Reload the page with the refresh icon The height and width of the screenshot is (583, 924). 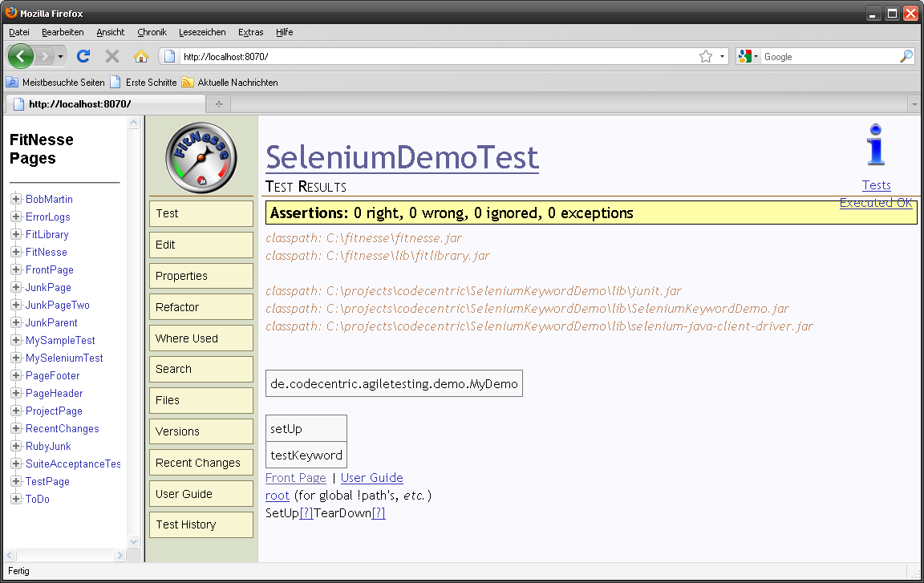point(83,56)
